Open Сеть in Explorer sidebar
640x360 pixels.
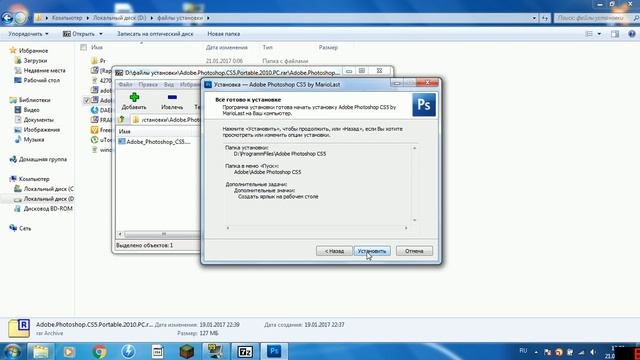tap(25, 228)
